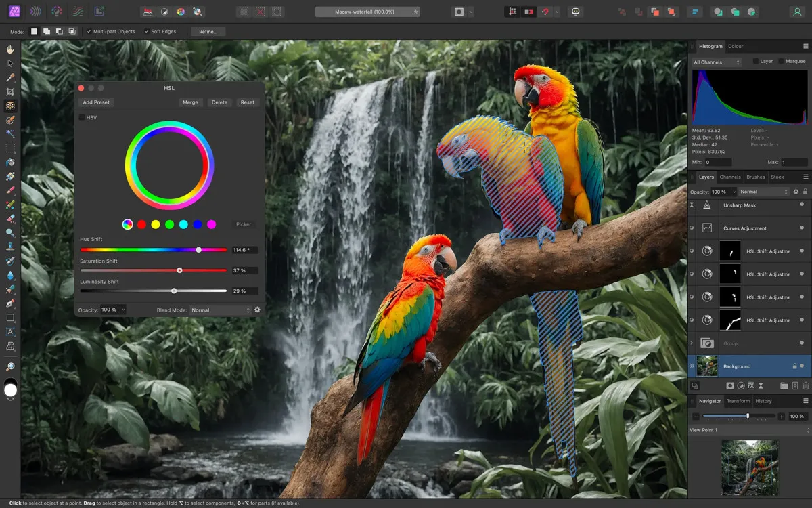This screenshot has width=812, height=508.
Task: Select the Crop tool
Action: pos(9,91)
